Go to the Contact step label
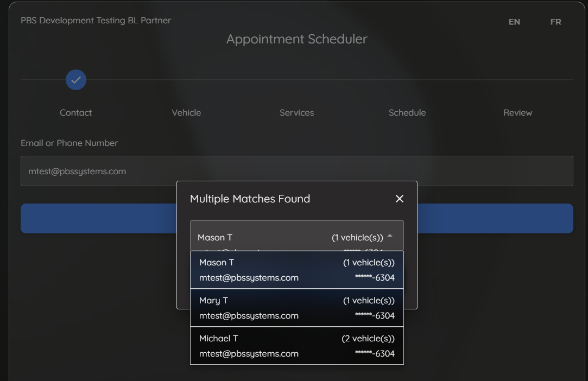This screenshot has height=381, width=588. pyautogui.click(x=76, y=113)
